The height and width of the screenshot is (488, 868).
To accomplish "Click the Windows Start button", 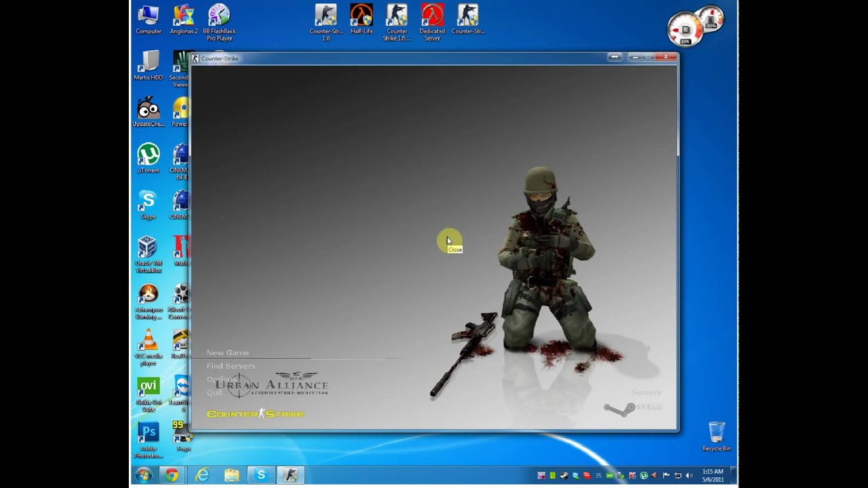I will click(143, 475).
